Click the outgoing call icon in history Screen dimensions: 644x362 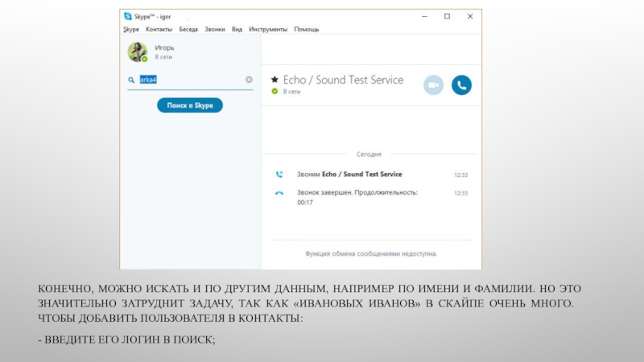click(279, 174)
